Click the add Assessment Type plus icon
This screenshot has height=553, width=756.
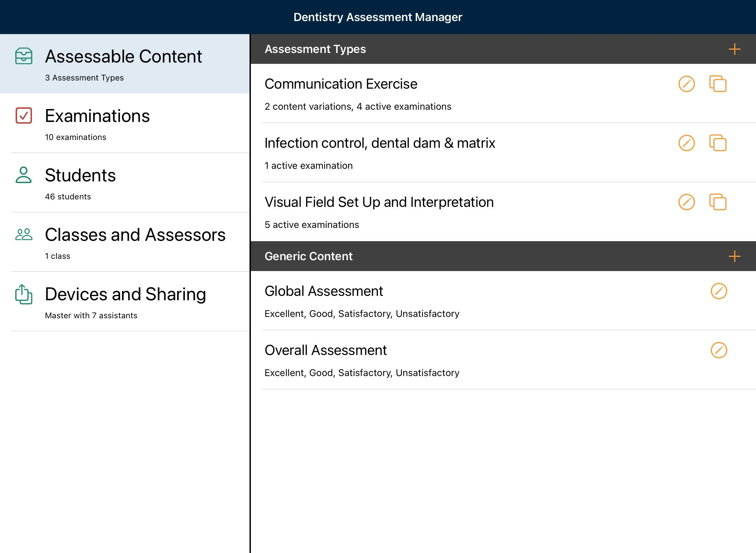click(x=734, y=49)
